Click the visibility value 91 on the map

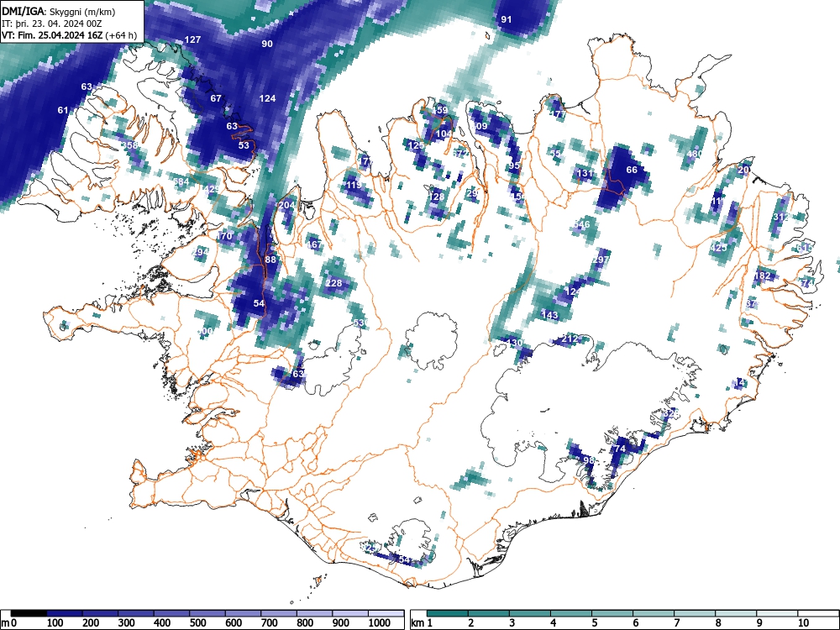(506, 20)
